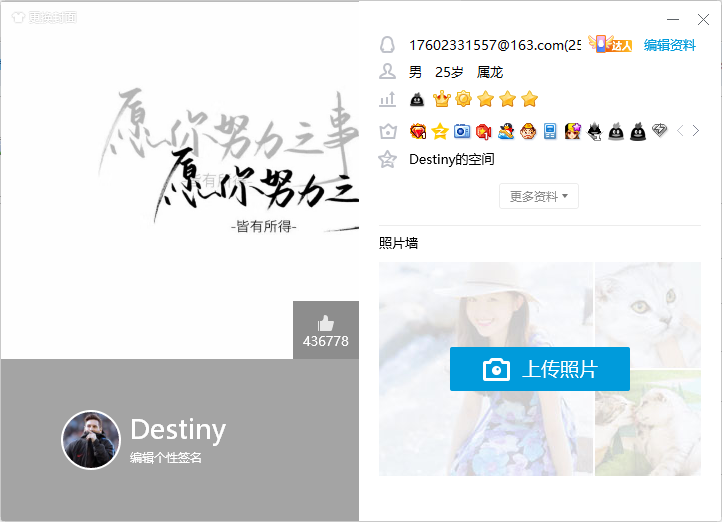722x522 pixels.
Task: Click the gray diamond badge icon
Action: tap(659, 131)
